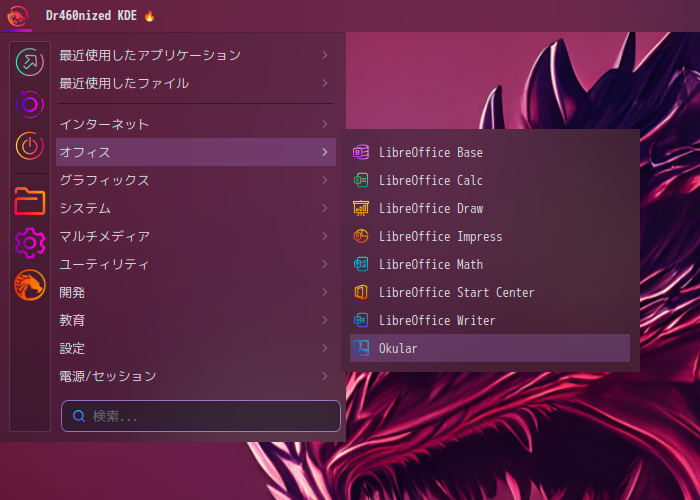The width and height of the screenshot is (700, 500).
Task: Select the グラフィックス category label
Action: (104, 180)
